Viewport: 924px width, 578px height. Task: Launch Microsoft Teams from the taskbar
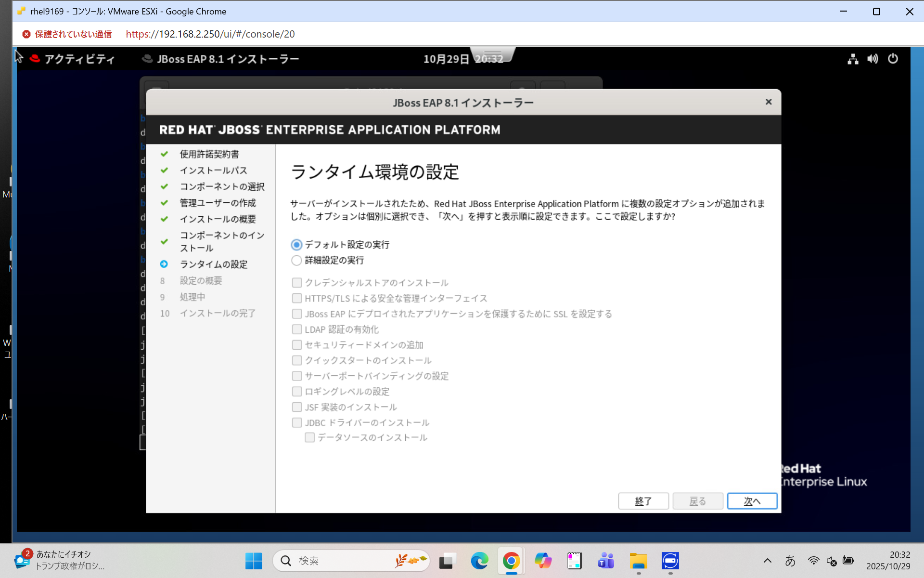pyautogui.click(x=605, y=561)
